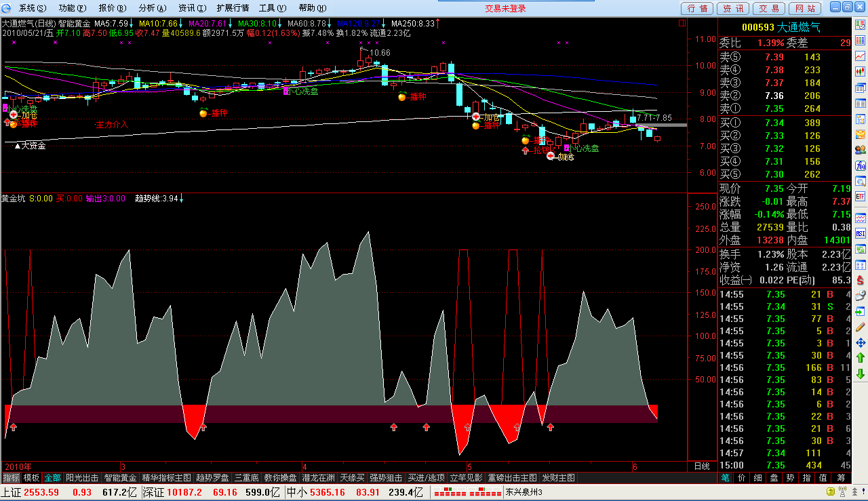The width and height of the screenshot is (868, 501).
Task: Select the 潜龙在渊 indicator tab
Action: (x=318, y=478)
